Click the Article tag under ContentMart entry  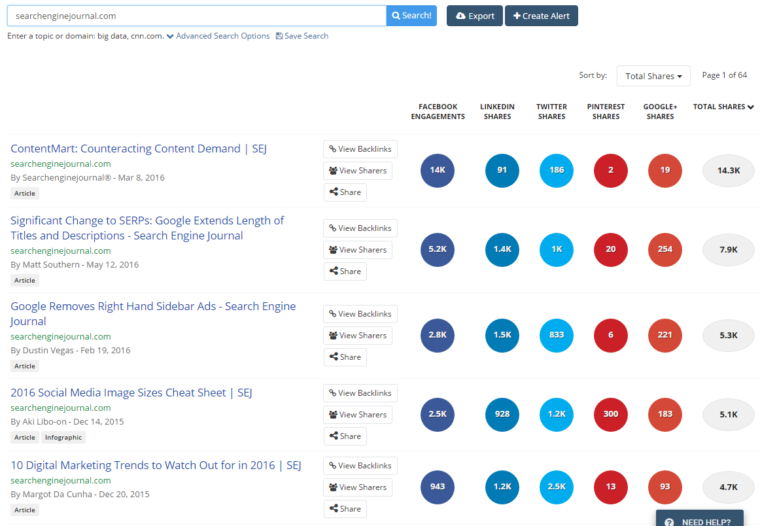click(25, 193)
